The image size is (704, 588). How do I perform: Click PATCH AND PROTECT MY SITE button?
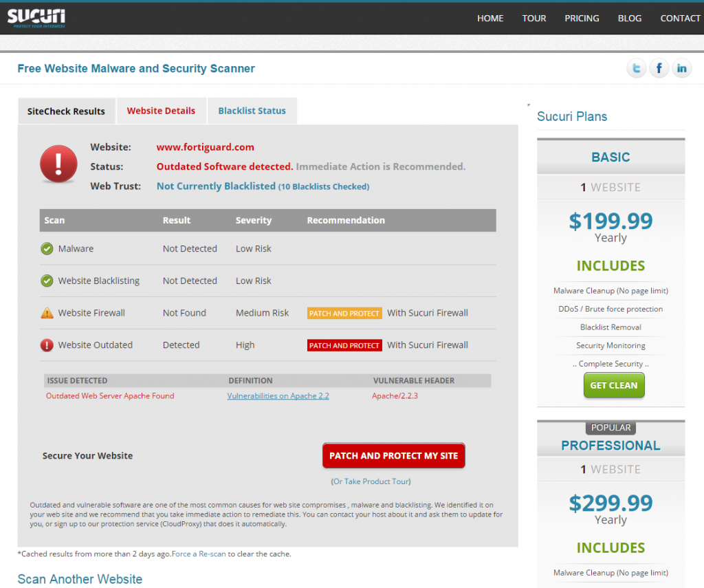coord(393,455)
